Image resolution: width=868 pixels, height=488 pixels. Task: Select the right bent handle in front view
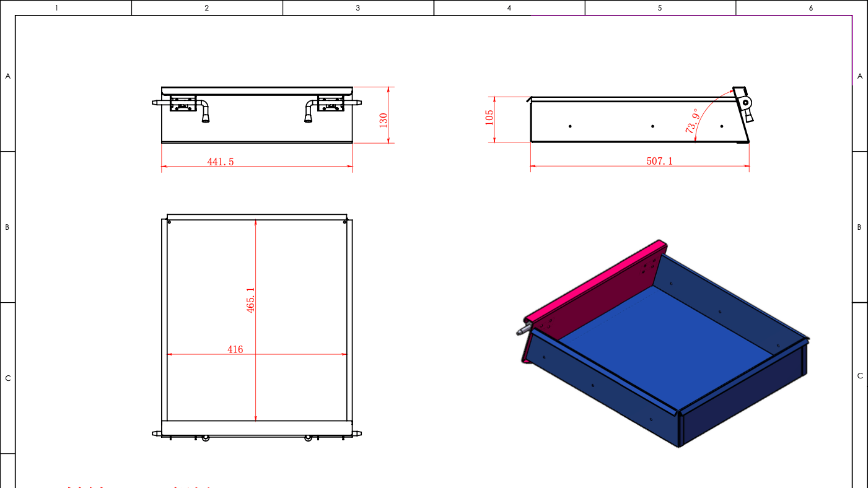[309, 113]
